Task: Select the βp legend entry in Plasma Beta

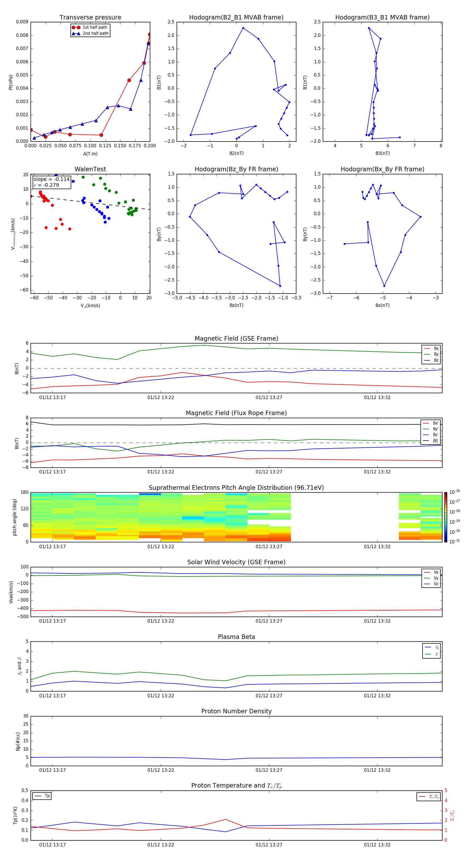Action: point(431,647)
